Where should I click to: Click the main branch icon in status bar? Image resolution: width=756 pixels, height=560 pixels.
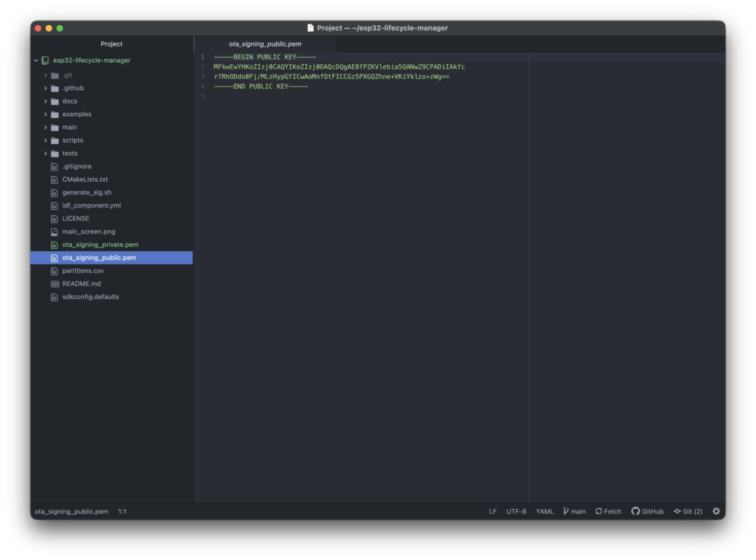(x=566, y=511)
